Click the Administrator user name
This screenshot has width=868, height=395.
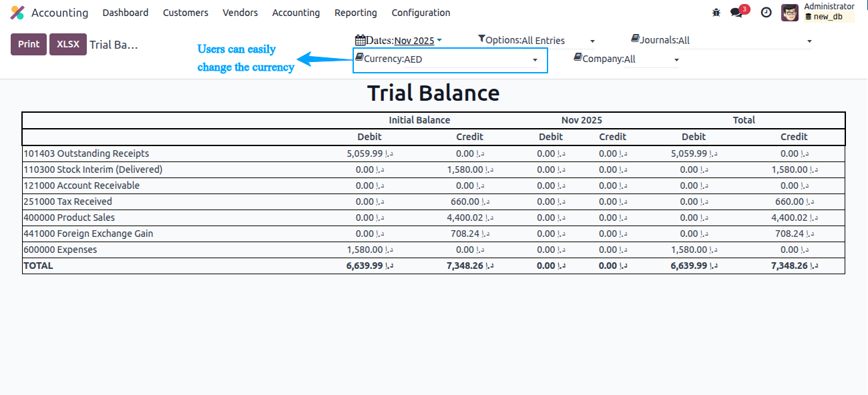pos(829,7)
